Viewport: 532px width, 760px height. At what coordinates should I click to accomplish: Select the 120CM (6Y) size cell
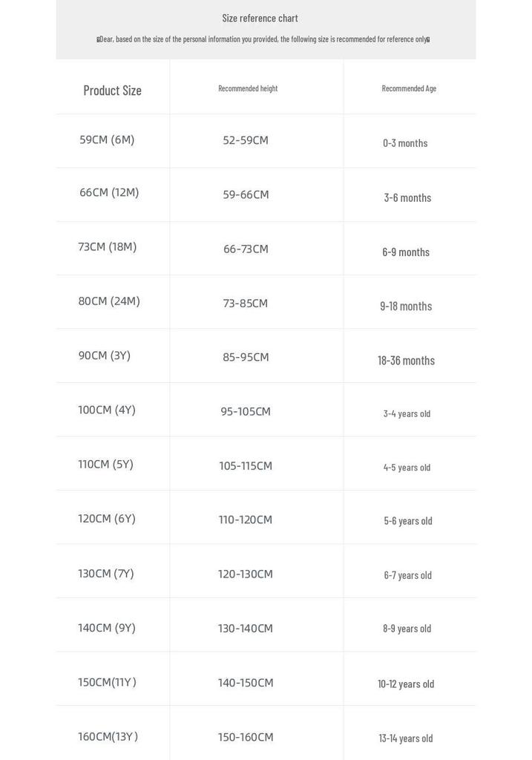107,519
